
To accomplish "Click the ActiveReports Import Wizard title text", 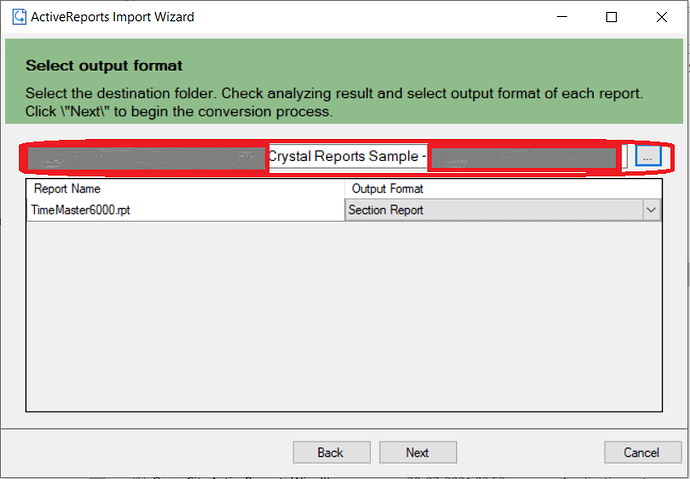I will point(112,17).
